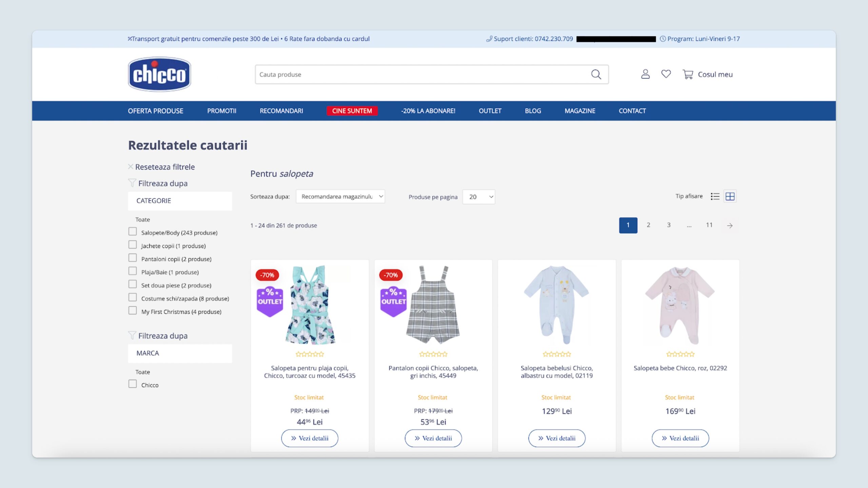The height and width of the screenshot is (488, 868).
Task: Click star rating of albastru salopeta bebelusi
Action: click(557, 354)
